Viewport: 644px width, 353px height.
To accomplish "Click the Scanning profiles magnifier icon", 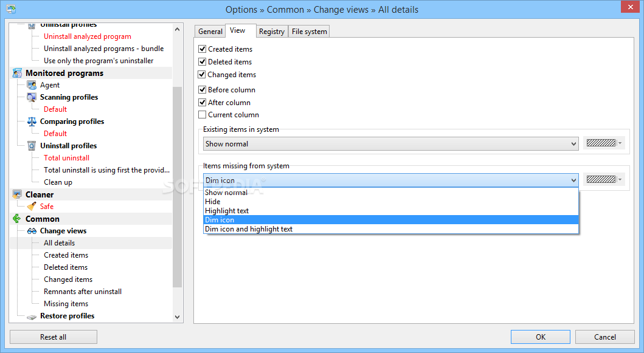I will (x=32, y=97).
